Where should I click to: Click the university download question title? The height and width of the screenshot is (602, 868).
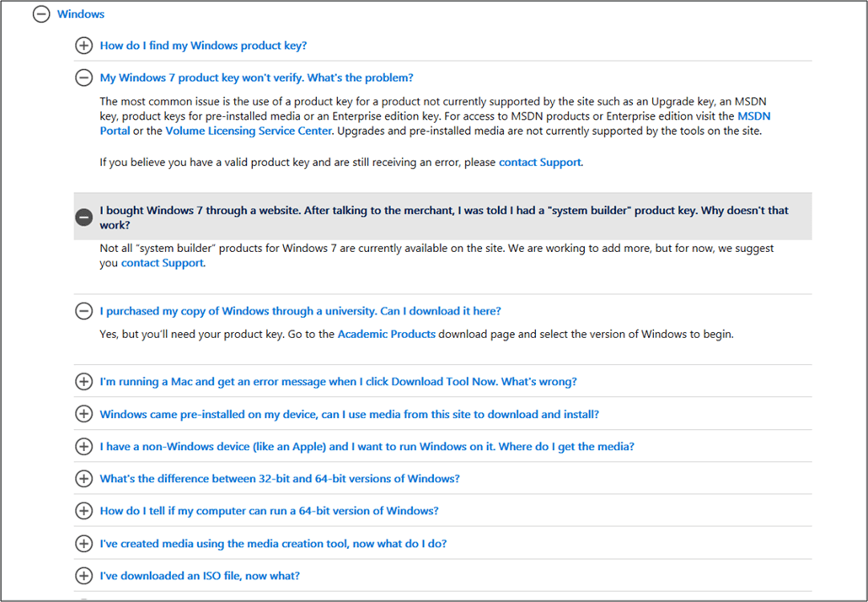(x=299, y=310)
